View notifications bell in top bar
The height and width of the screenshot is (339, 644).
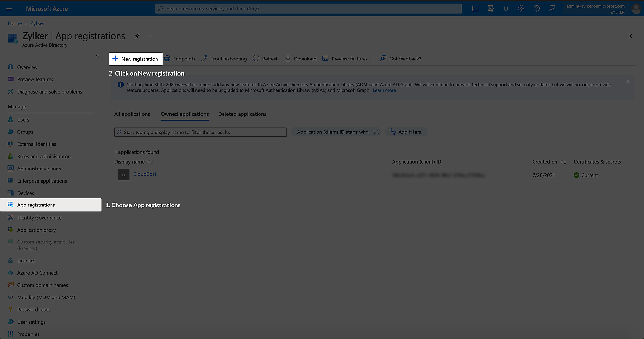tap(506, 8)
